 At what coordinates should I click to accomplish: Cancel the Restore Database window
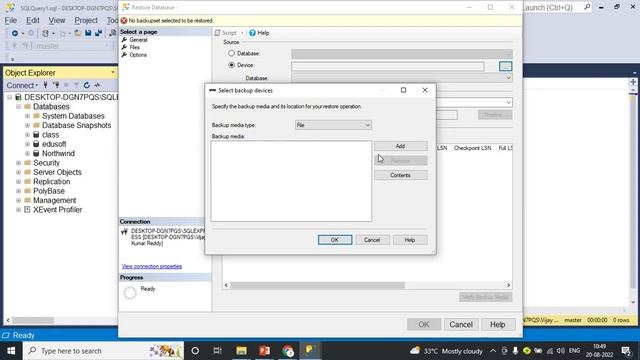tap(461, 324)
